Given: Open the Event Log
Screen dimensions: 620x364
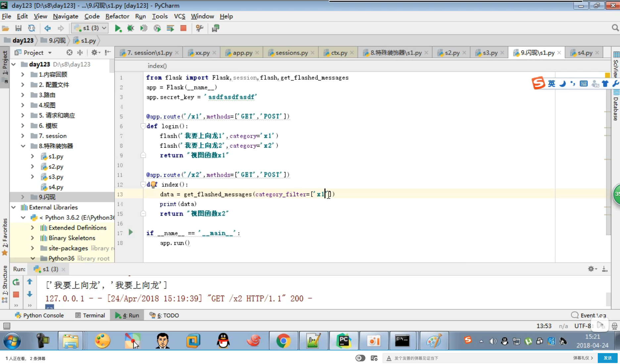Looking at the screenshot, I should (x=589, y=315).
